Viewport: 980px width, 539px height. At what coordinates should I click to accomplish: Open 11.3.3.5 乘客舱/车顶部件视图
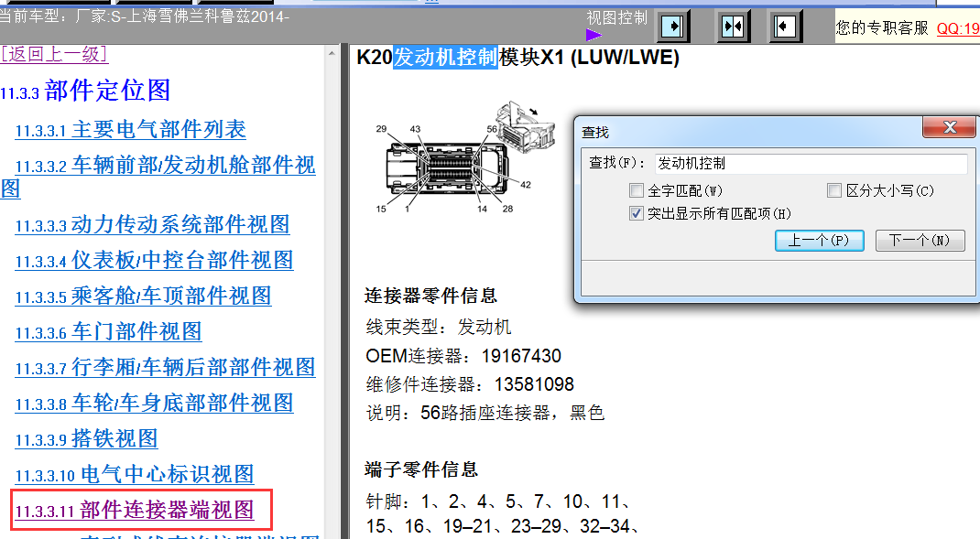click(x=143, y=296)
